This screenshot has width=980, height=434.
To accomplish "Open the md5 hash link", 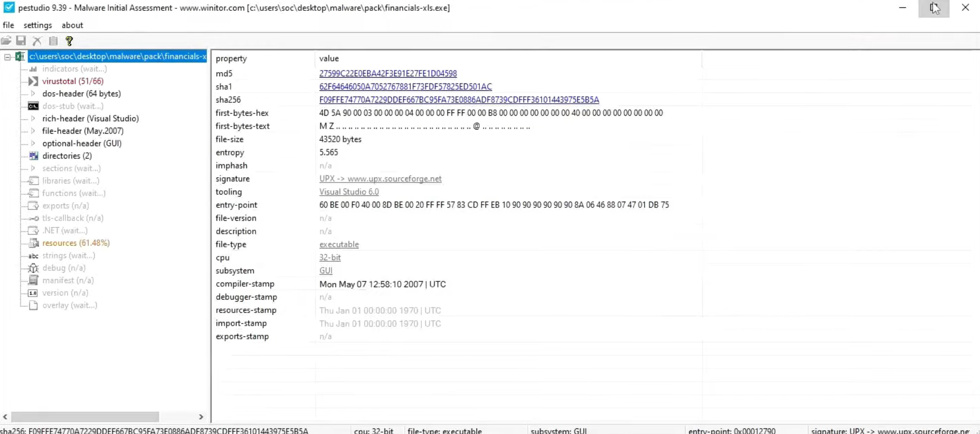I will click(x=388, y=74).
